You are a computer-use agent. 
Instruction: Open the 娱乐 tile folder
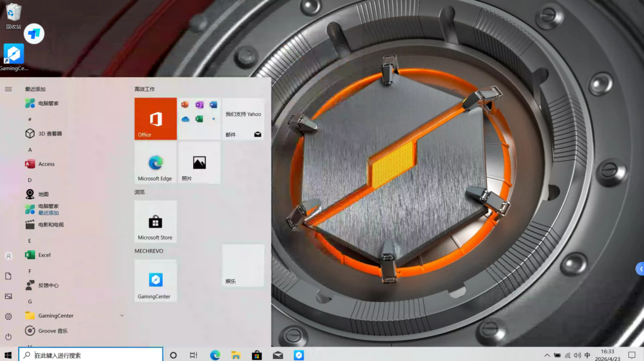tap(243, 265)
